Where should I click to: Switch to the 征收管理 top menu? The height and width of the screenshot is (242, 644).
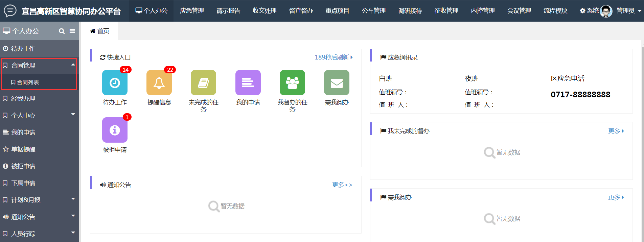446,11
